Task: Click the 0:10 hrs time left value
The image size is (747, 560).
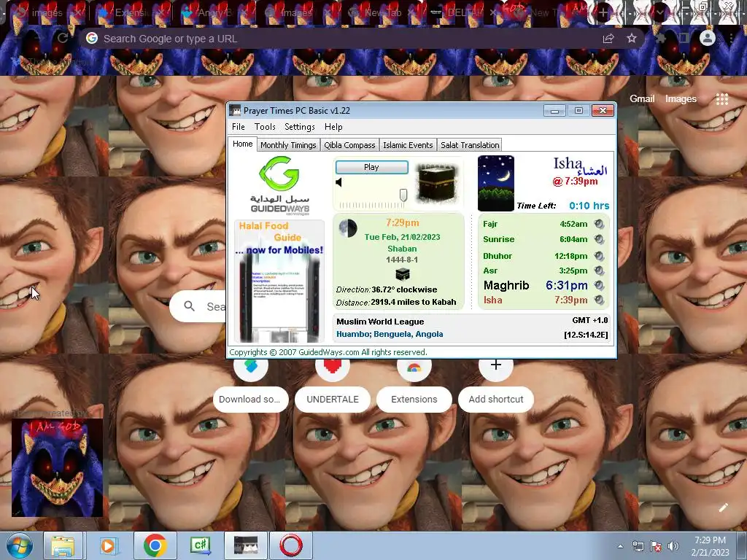Action: click(589, 206)
